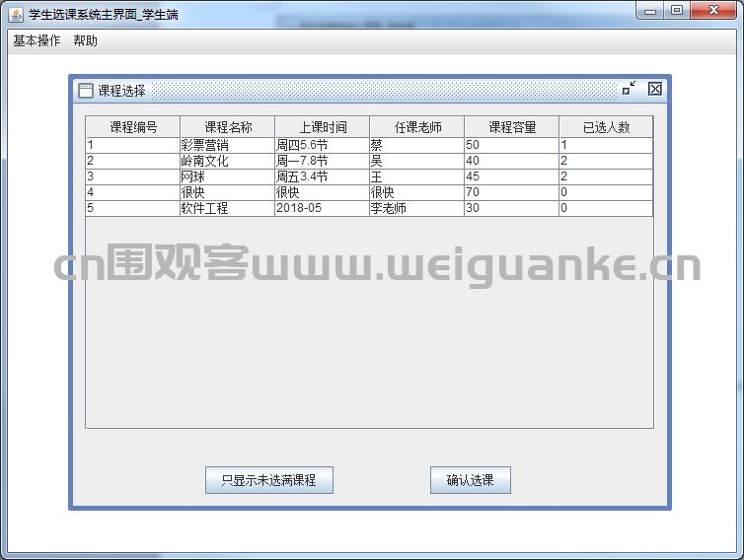744x560 pixels.
Task: Click the 课程选择 frame title text
Action: click(121, 91)
